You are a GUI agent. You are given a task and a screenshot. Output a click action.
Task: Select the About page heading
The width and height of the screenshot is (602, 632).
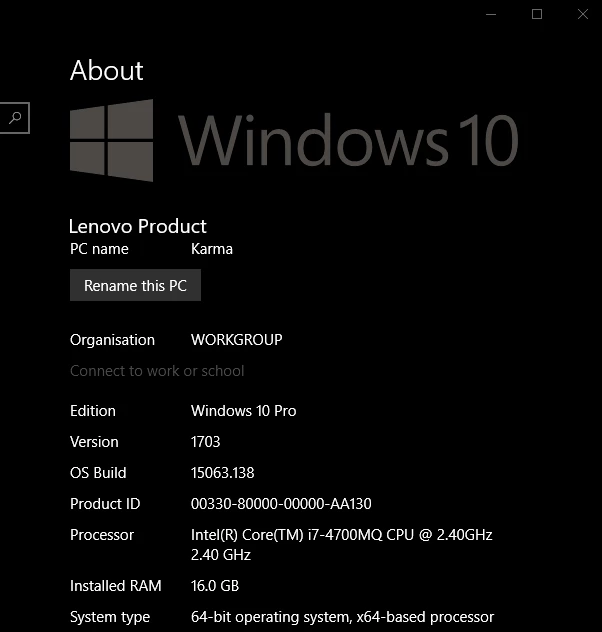point(106,71)
